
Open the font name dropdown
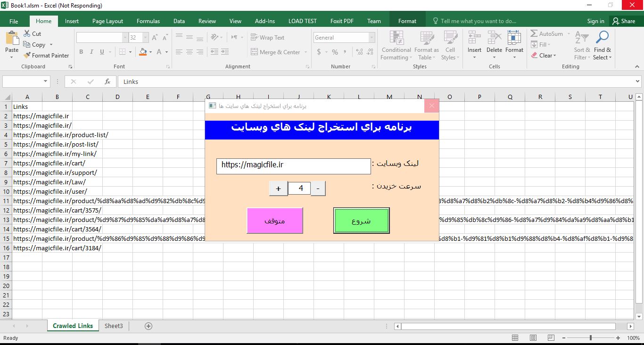click(x=125, y=38)
